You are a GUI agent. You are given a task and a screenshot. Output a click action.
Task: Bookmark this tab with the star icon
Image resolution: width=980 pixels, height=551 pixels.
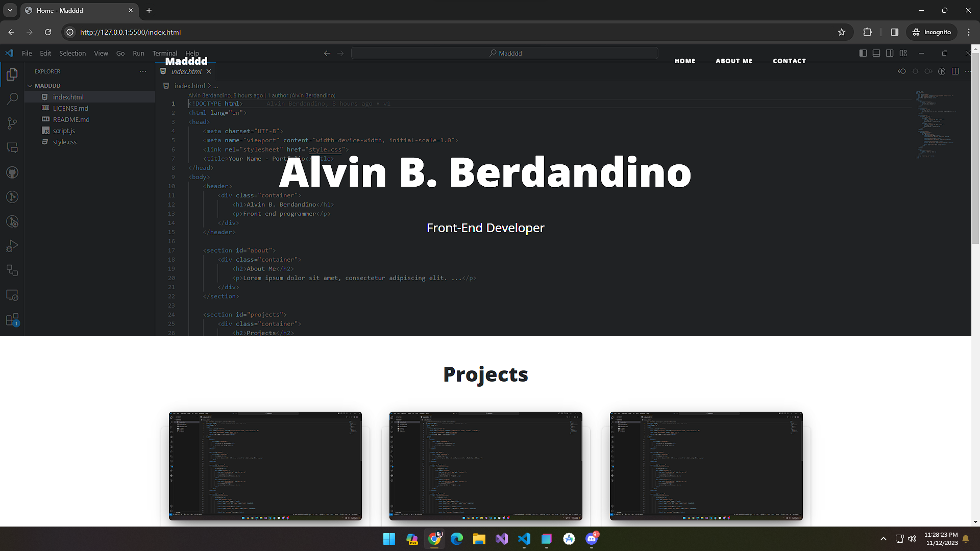[x=842, y=32]
